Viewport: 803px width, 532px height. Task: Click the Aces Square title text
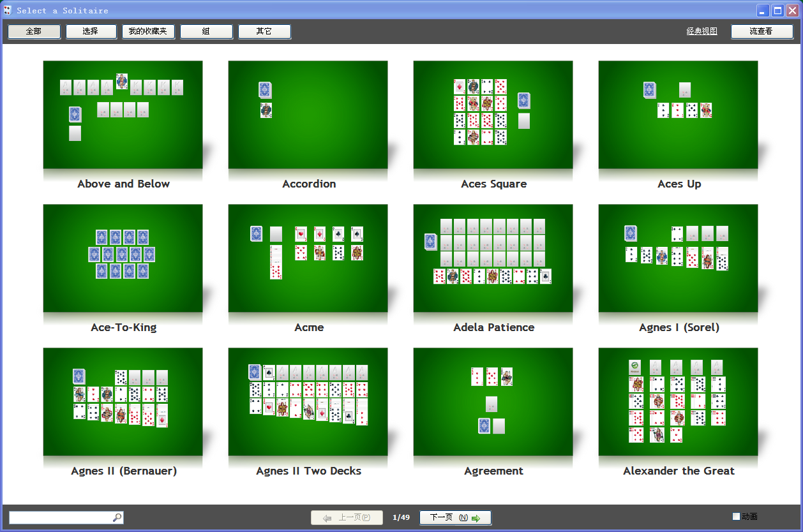[x=493, y=184]
